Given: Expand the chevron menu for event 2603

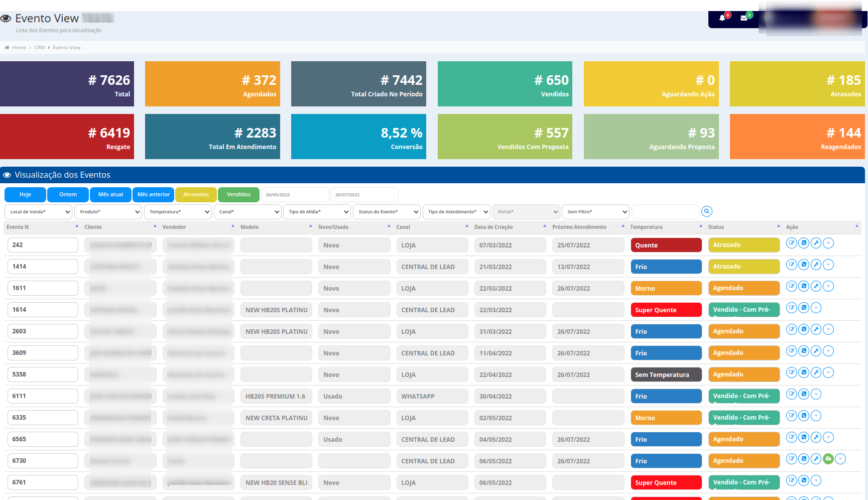Looking at the screenshot, I should 828,329.
